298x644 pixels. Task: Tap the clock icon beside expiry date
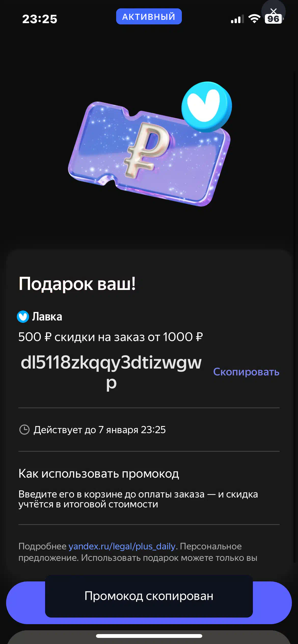pos(24,430)
